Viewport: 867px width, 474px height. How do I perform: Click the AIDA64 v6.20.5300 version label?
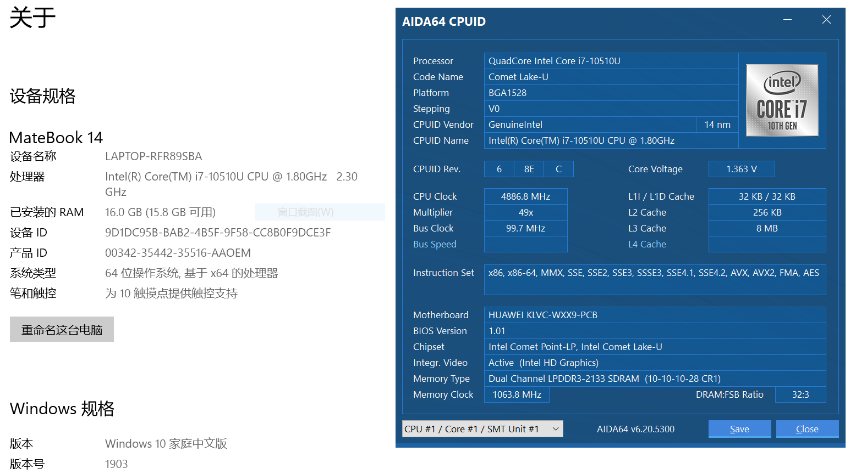click(x=635, y=429)
